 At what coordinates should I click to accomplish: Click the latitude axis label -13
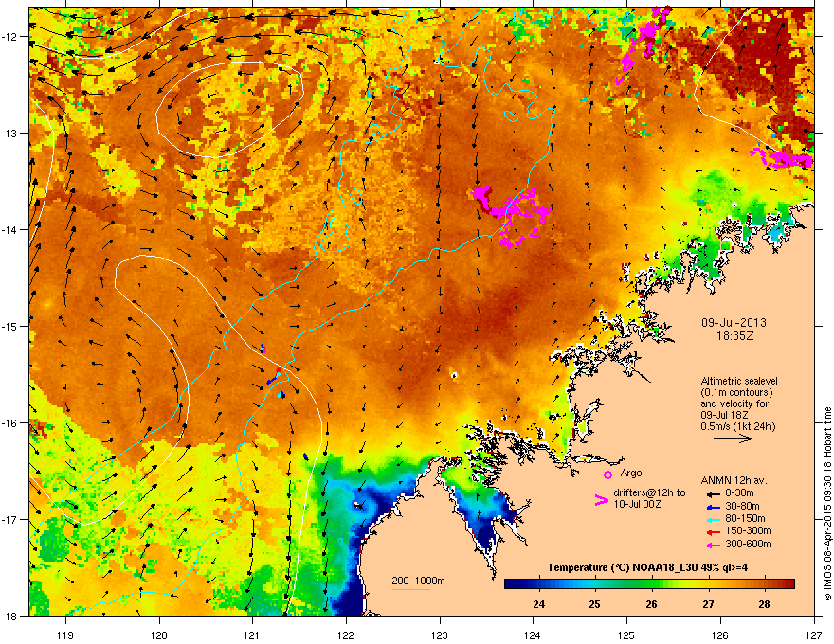(x=9, y=134)
